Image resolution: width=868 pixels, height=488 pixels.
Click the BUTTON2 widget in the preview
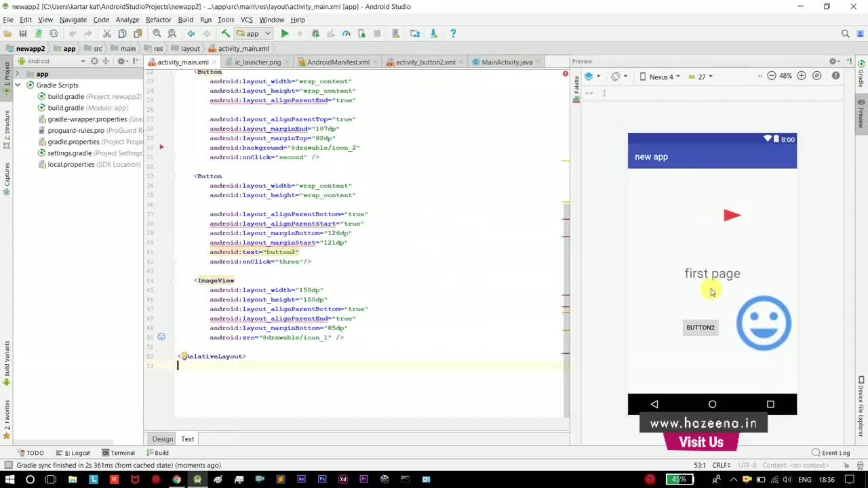(x=701, y=327)
